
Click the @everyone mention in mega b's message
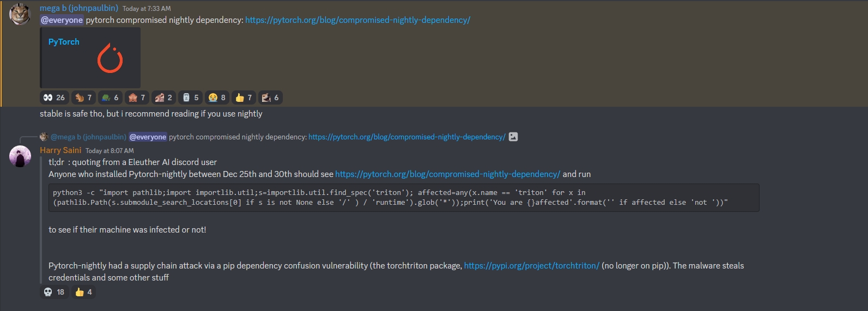click(62, 20)
